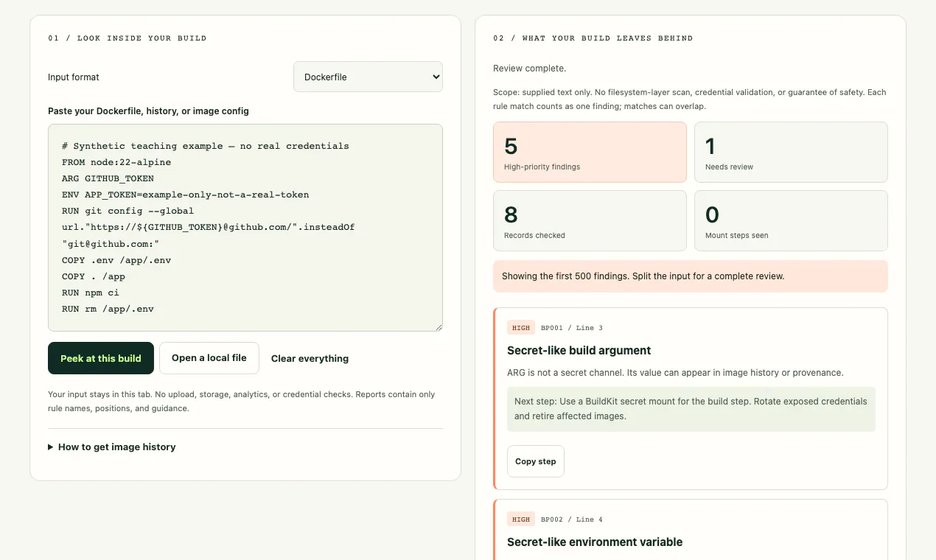Open the Input format dropdown

click(x=368, y=77)
